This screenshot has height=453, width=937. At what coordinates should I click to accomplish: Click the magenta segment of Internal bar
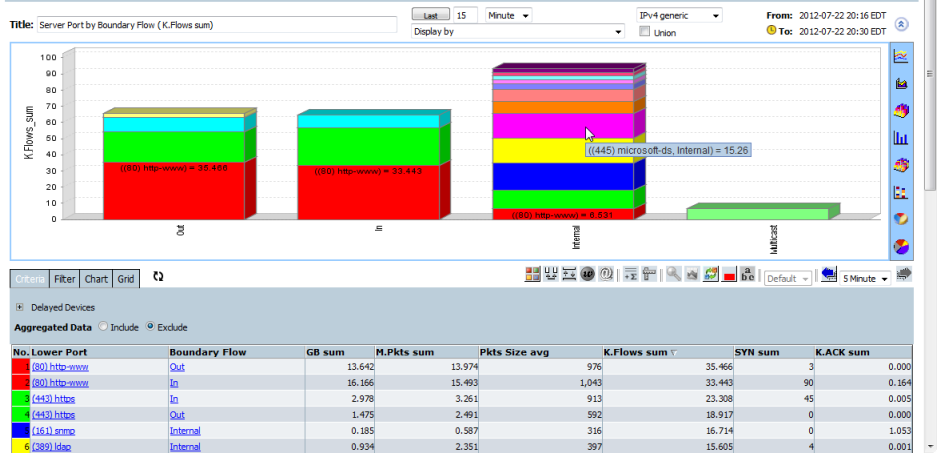pyautogui.click(x=562, y=126)
